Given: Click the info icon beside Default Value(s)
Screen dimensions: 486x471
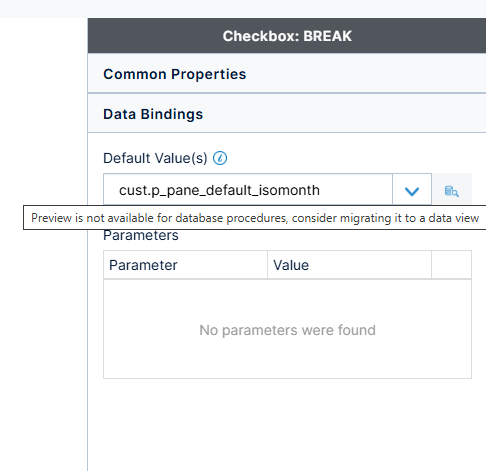Looking at the screenshot, I should point(220,158).
